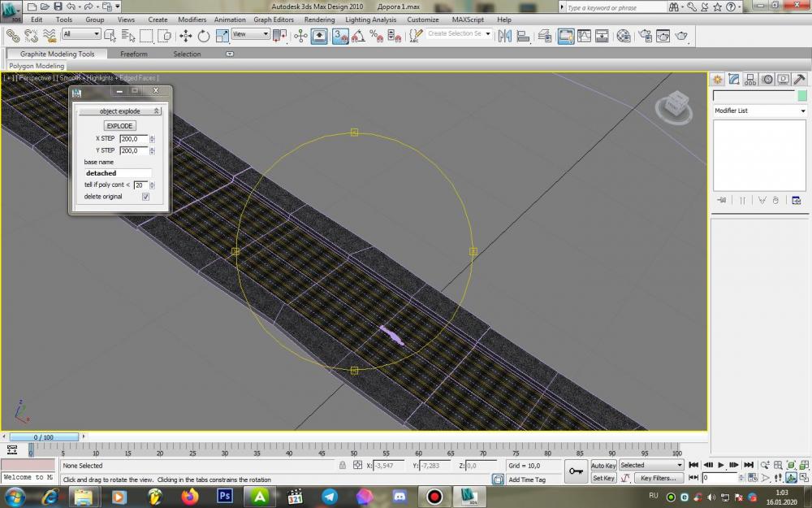
Task: Open the Layer Manager
Action: (x=544, y=36)
